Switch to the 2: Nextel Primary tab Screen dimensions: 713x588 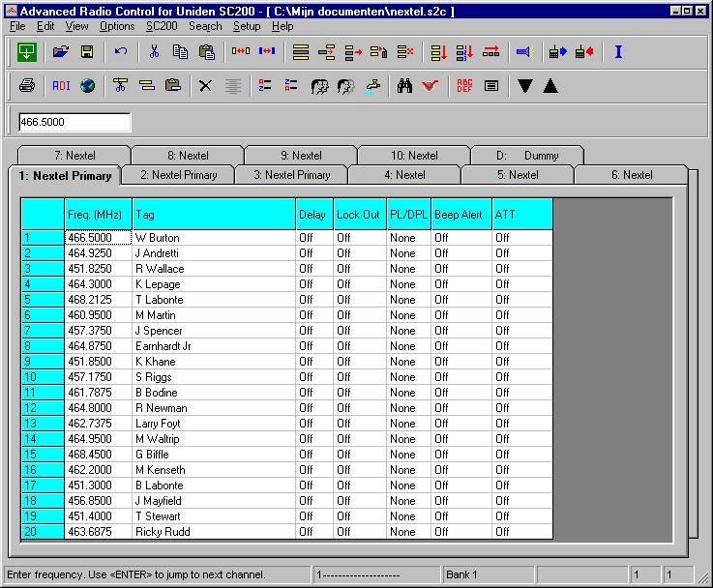tap(178, 175)
